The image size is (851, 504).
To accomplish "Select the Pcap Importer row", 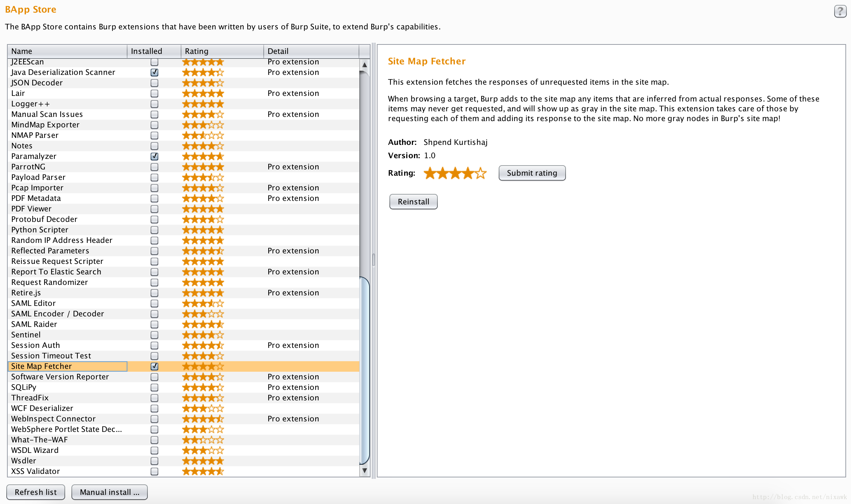I will coord(184,188).
